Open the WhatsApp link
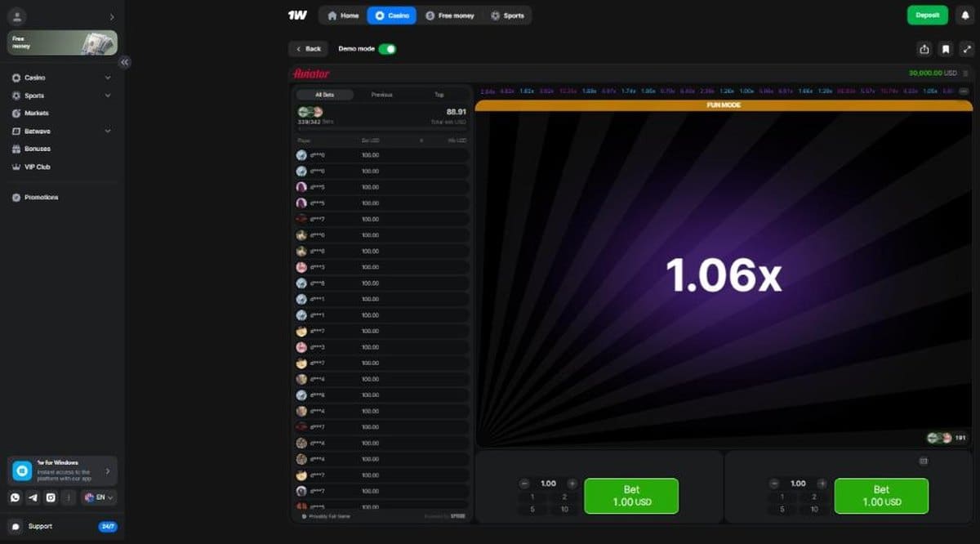The image size is (980, 544). [16, 497]
